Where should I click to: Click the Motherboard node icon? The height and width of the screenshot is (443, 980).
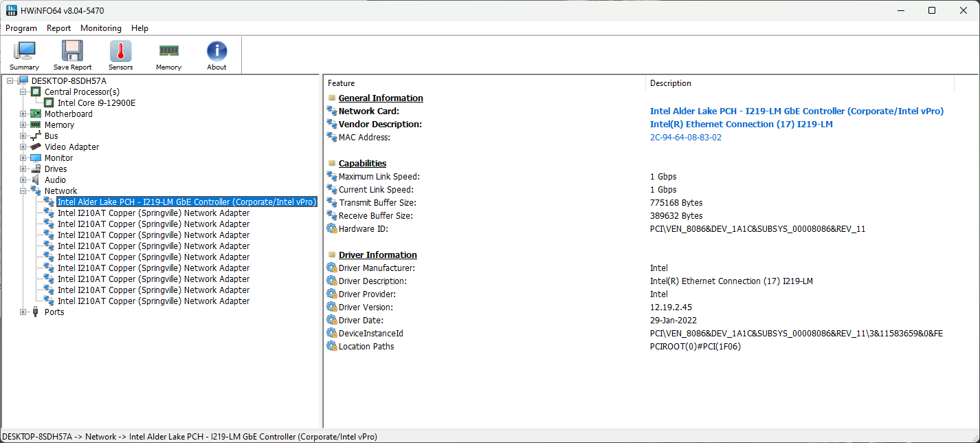coord(36,114)
